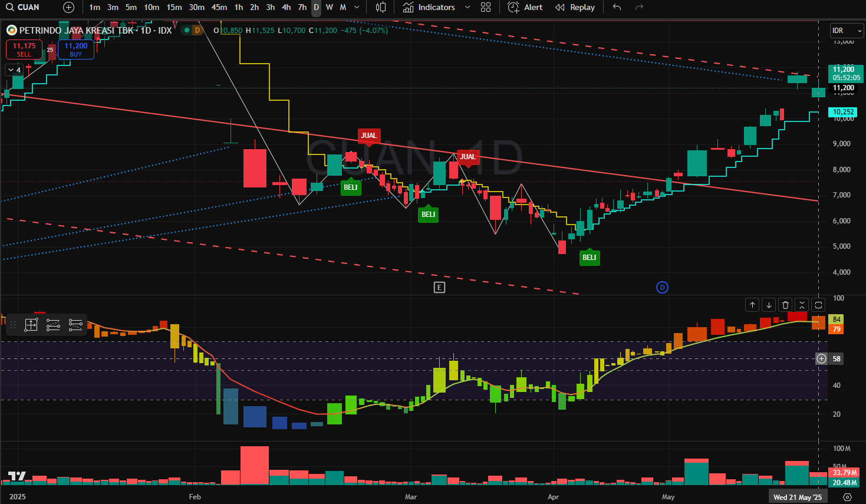Viewport: 866px width, 504px height.
Task: Click the first BELI signal label
Action: point(351,187)
